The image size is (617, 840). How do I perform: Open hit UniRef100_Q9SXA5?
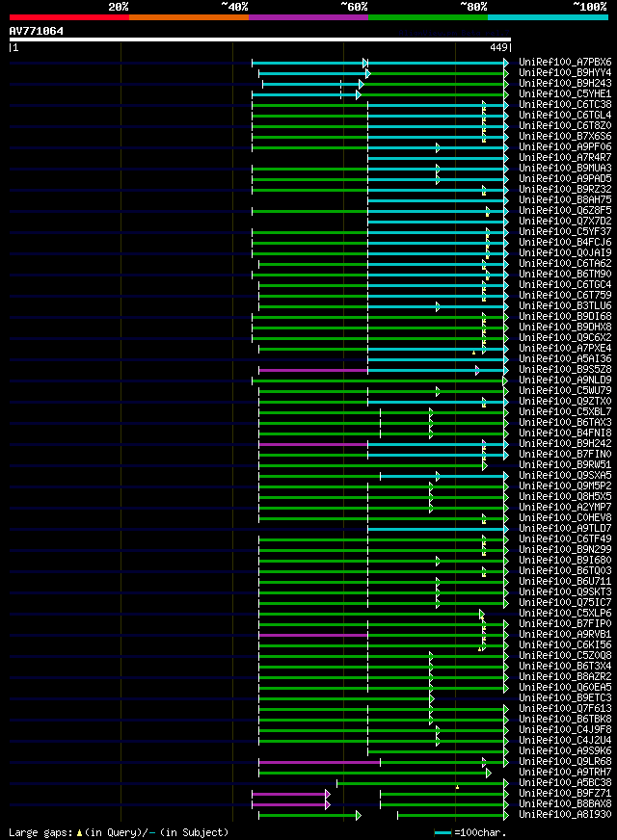(x=565, y=476)
